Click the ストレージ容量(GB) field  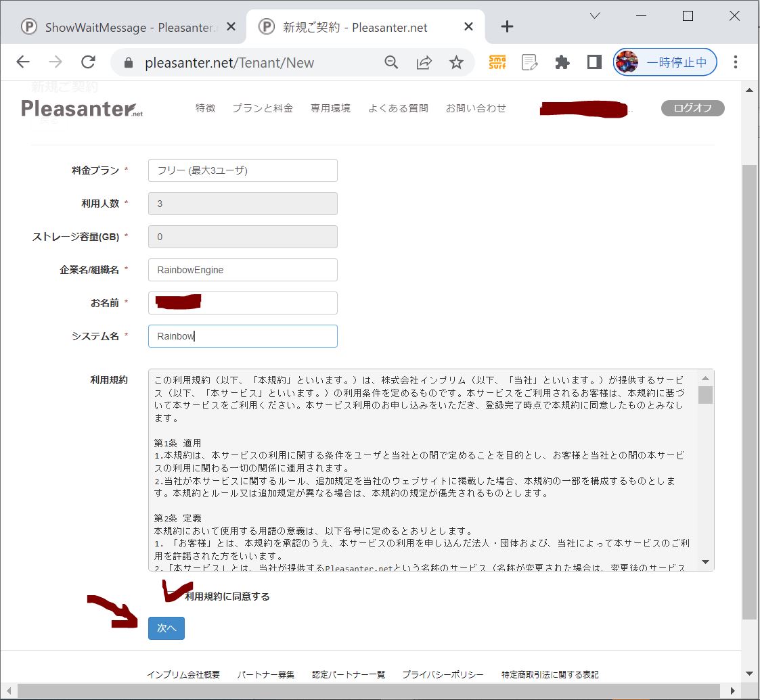[243, 237]
